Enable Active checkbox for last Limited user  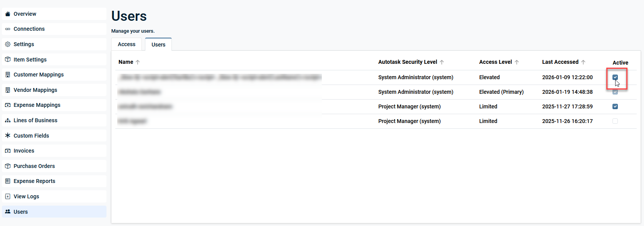pos(615,121)
